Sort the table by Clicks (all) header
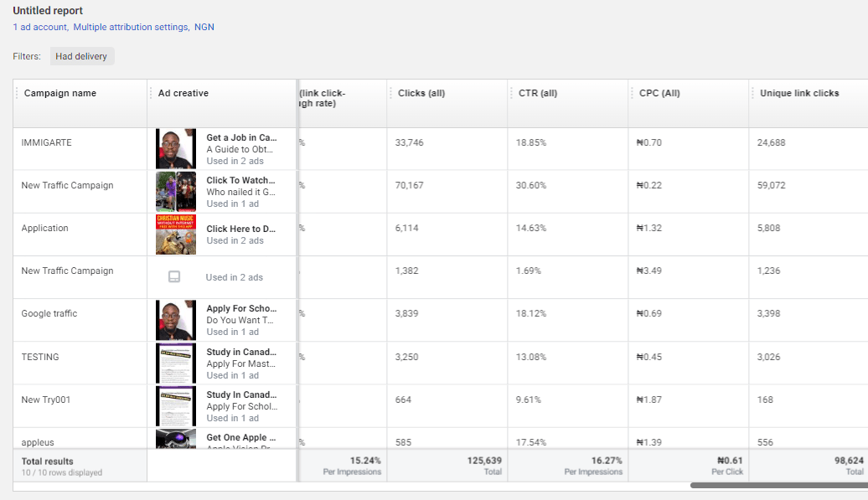This screenshot has width=868, height=500. [x=423, y=93]
